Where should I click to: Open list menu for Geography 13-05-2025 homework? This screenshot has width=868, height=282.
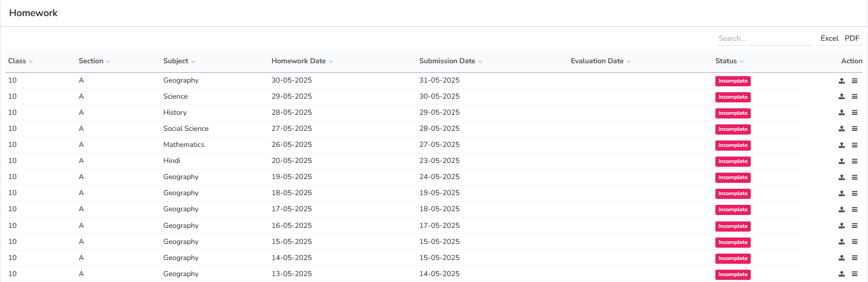[x=855, y=274]
